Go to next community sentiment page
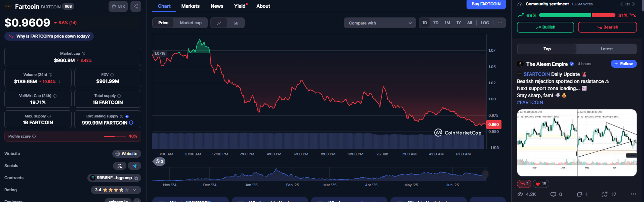The width and height of the screenshot is (644, 202). click(634, 4)
